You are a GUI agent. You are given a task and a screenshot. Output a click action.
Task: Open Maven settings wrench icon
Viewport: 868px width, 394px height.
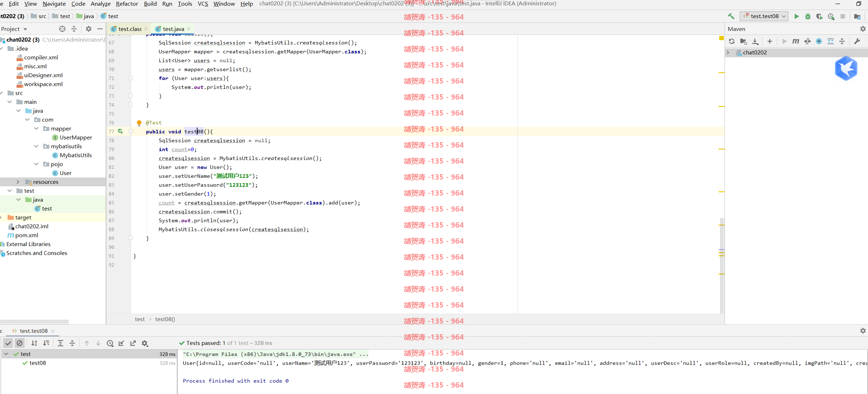[x=857, y=41]
